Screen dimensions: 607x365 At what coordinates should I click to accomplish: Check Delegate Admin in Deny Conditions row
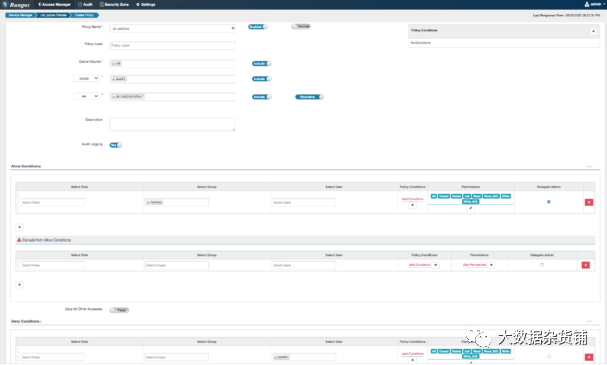[x=549, y=356]
